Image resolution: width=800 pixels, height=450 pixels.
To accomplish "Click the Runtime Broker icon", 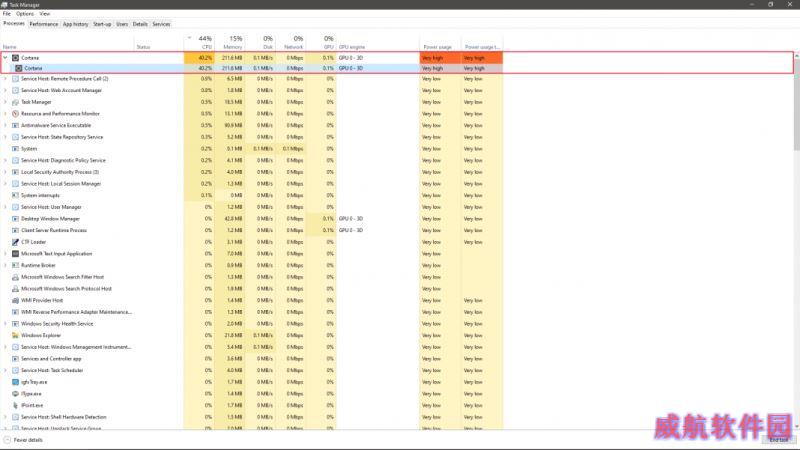I will tap(15, 265).
